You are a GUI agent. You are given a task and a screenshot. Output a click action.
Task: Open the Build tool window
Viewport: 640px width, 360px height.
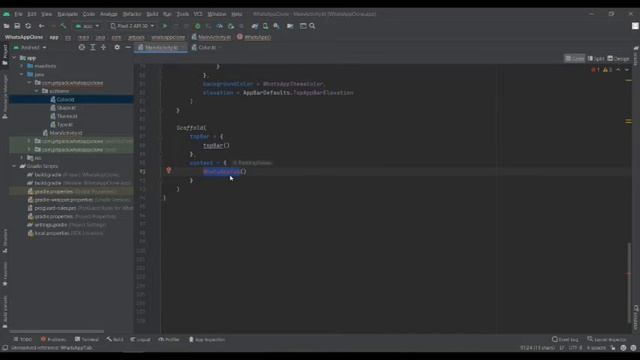[115, 340]
